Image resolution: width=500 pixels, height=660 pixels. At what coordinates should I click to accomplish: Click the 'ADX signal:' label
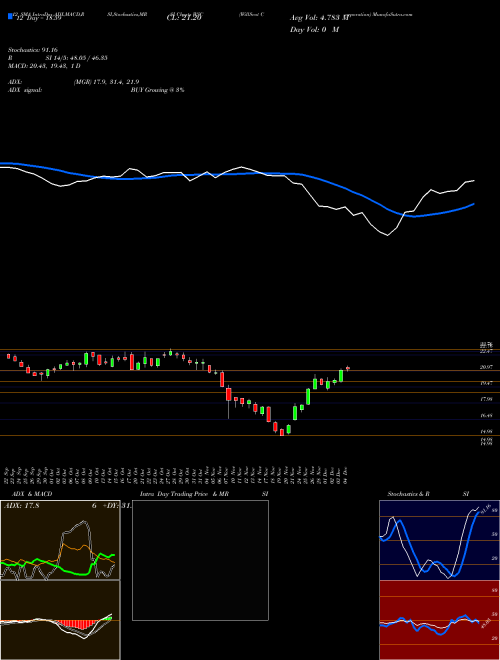click(25, 90)
